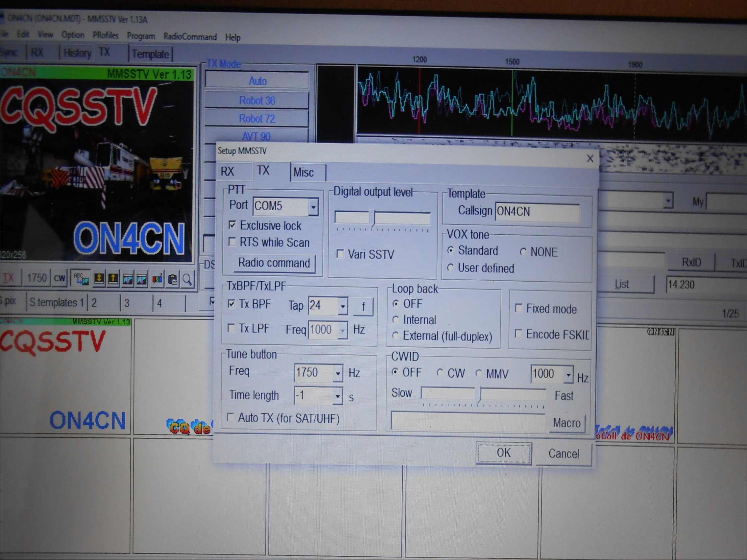Click the Radio command button
The height and width of the screenshot is (560, 747).
[274, 263]
